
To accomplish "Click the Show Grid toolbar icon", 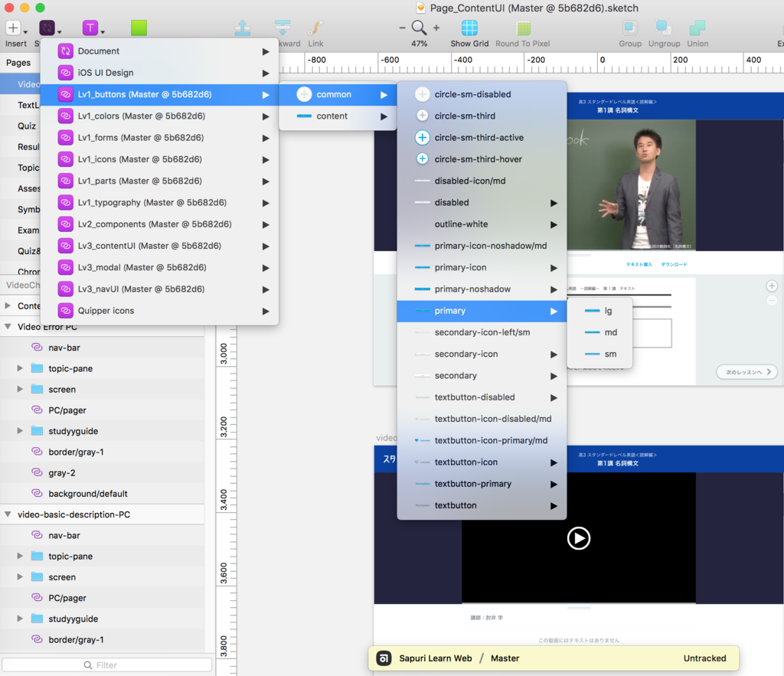I will 469,28.
